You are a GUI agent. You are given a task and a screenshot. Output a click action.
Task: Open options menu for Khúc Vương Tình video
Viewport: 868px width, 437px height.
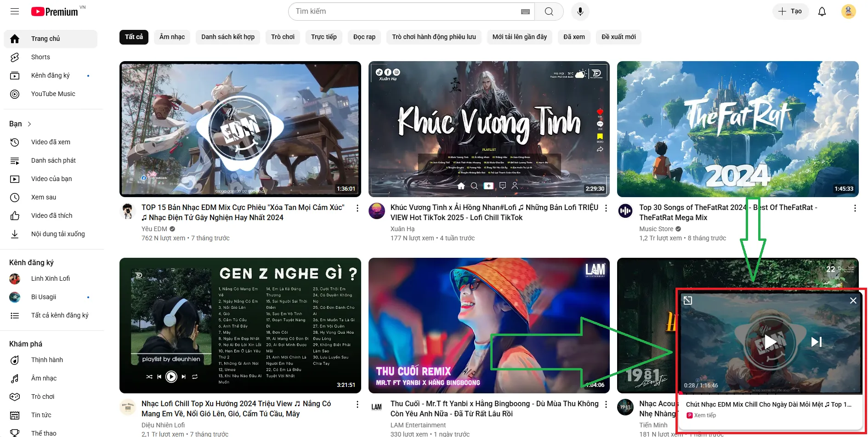point(606,208)
